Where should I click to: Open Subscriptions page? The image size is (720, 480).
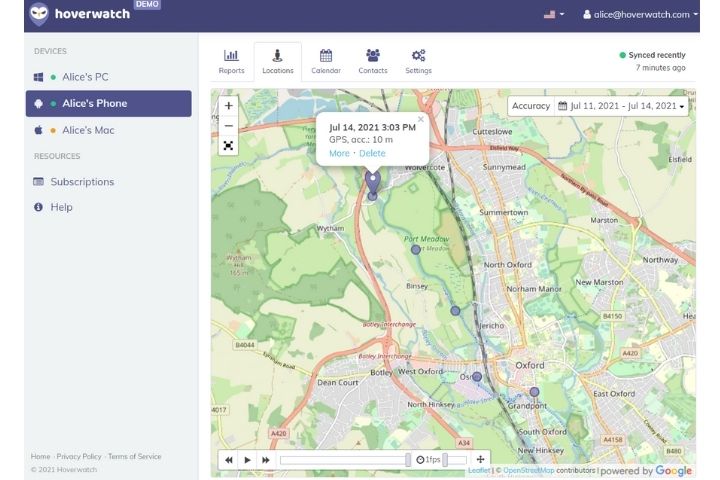(82, 182)
